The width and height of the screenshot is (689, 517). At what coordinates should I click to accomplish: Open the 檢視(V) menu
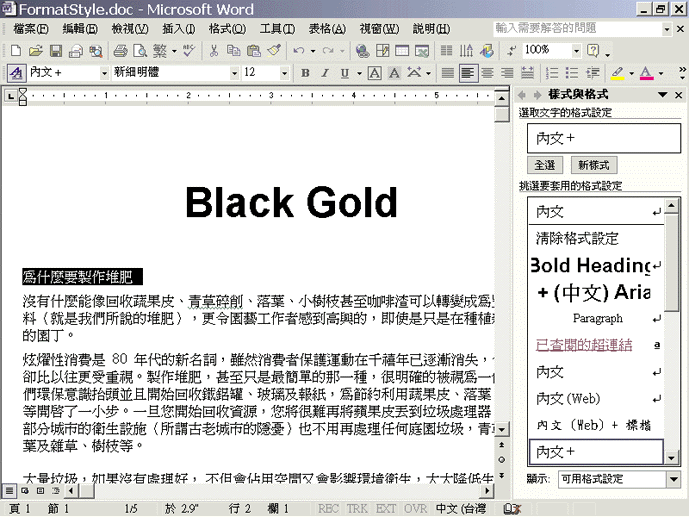tap(130, 29)
